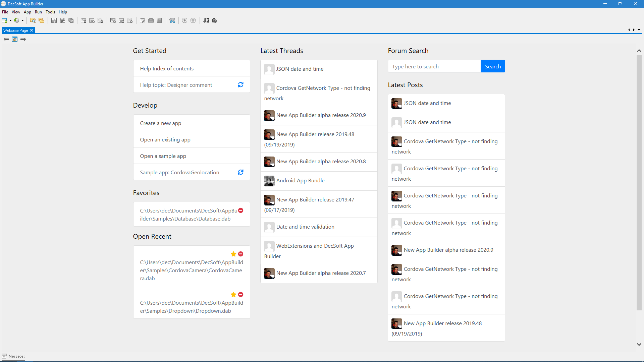Click the Open app folder-search icon
The width and height of the screenshot is (644, 362).
point(33,20)
